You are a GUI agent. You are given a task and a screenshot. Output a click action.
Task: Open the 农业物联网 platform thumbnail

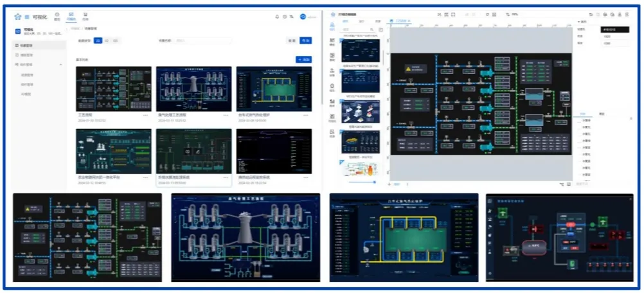[113, 151]
